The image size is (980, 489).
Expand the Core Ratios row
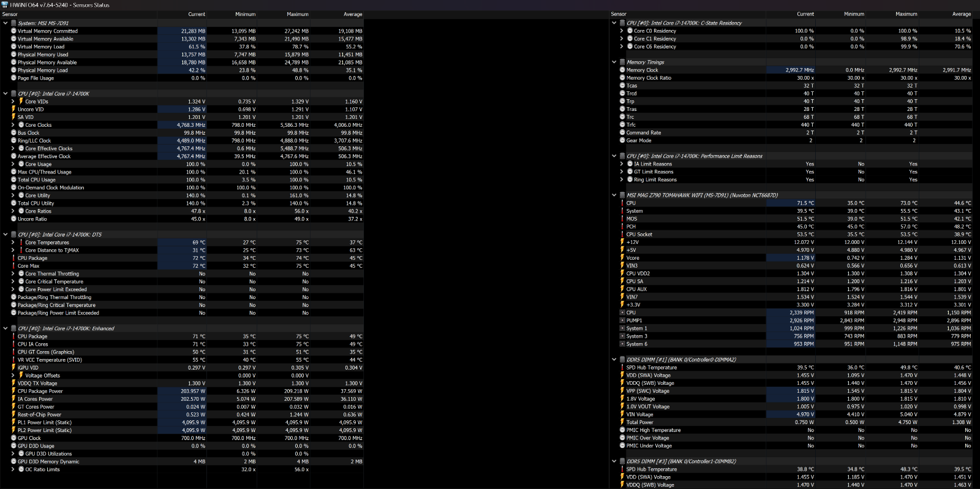[13, 211]
